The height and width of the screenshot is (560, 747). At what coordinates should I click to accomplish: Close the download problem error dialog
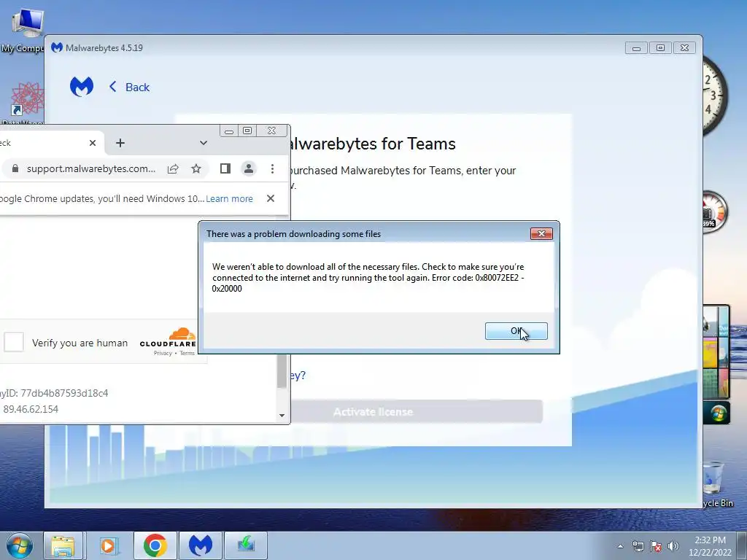point(541,233)
